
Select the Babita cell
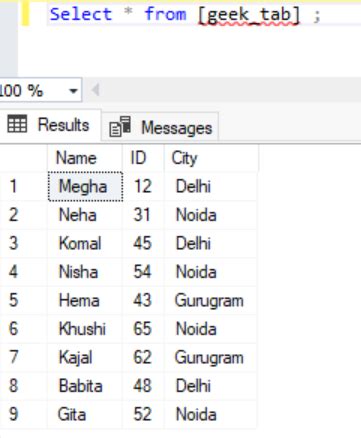85,386
